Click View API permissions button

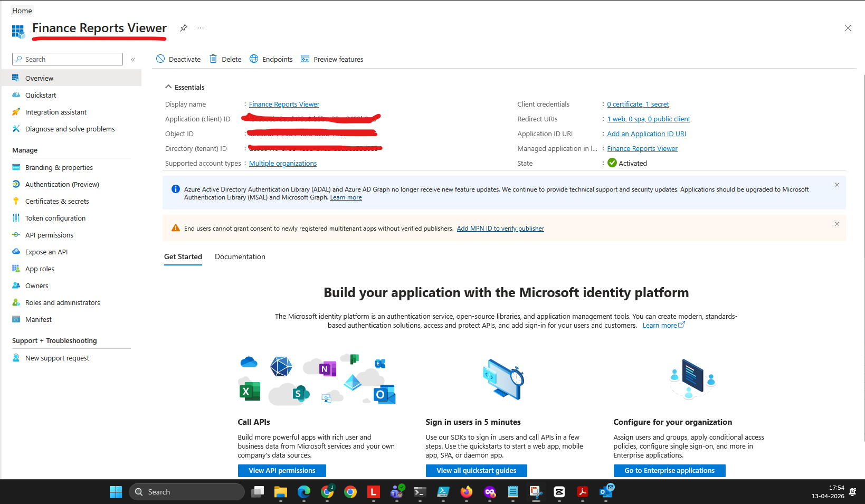pos(282,470)
